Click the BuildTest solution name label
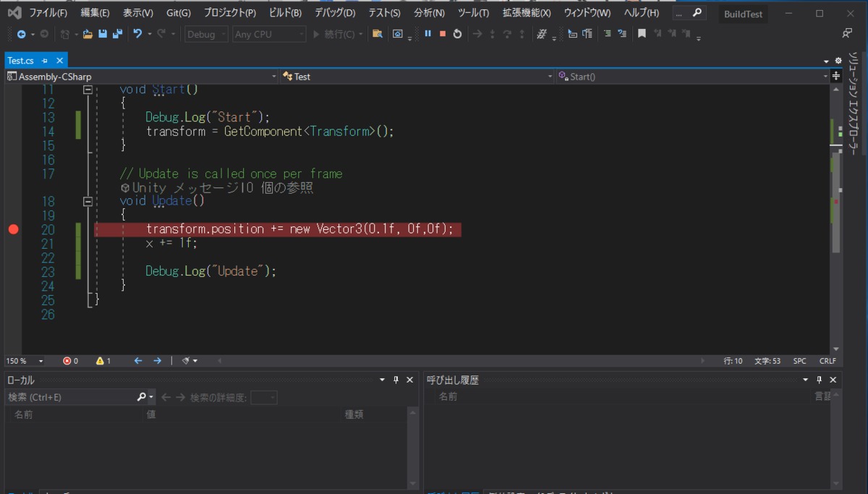This screenshot has width=868, height=494. [744, 14]
